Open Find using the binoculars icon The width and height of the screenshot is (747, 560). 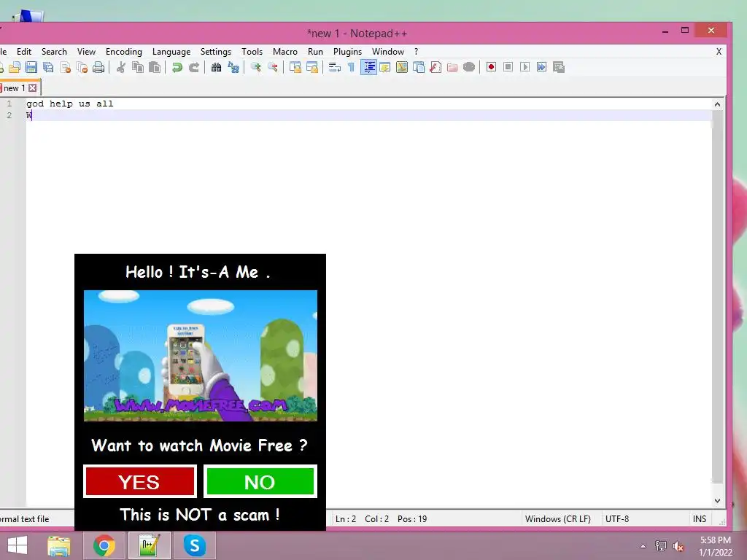(216, 67)
